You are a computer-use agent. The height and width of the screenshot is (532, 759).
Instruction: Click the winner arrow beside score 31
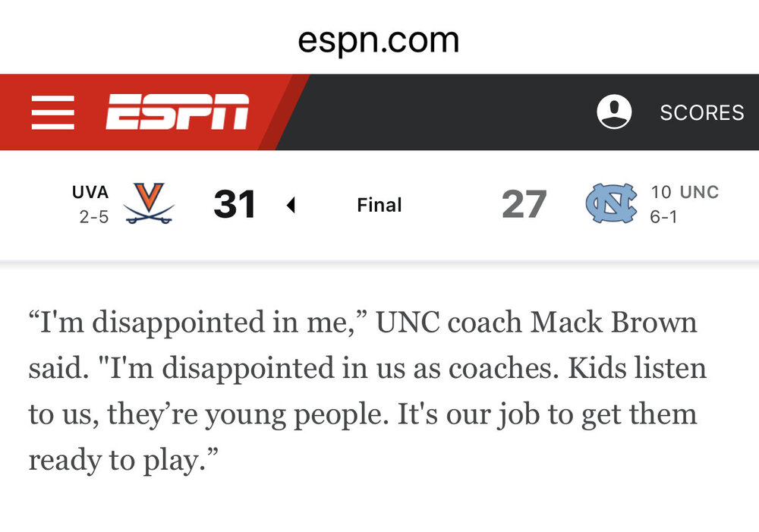[x=290, y=205]
